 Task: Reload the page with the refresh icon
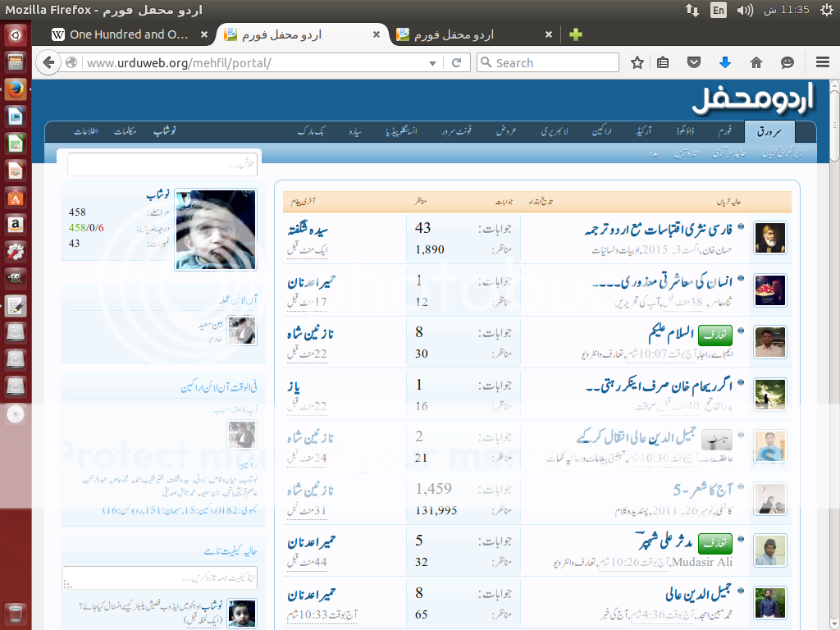[457, 63]
